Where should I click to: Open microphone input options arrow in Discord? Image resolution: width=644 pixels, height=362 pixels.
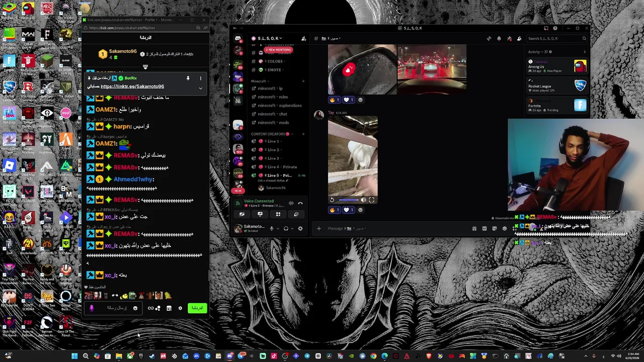coord(277,229)
